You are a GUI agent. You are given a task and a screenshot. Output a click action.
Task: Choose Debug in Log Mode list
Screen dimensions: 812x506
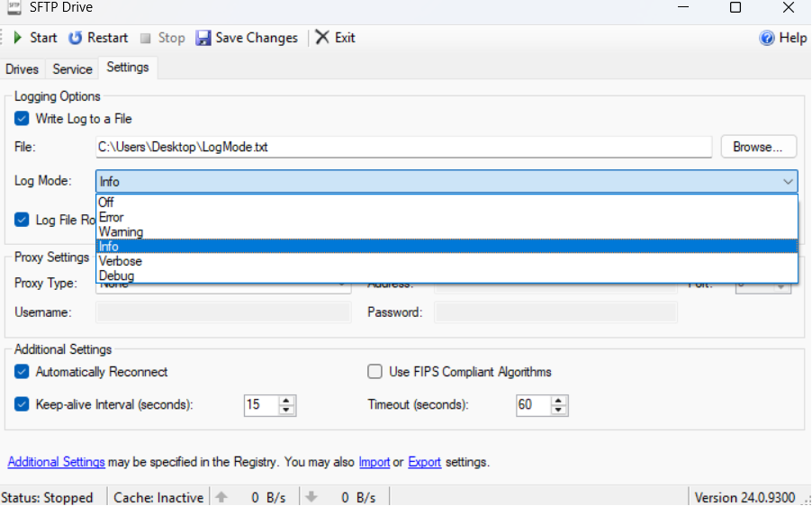point(447,276)
